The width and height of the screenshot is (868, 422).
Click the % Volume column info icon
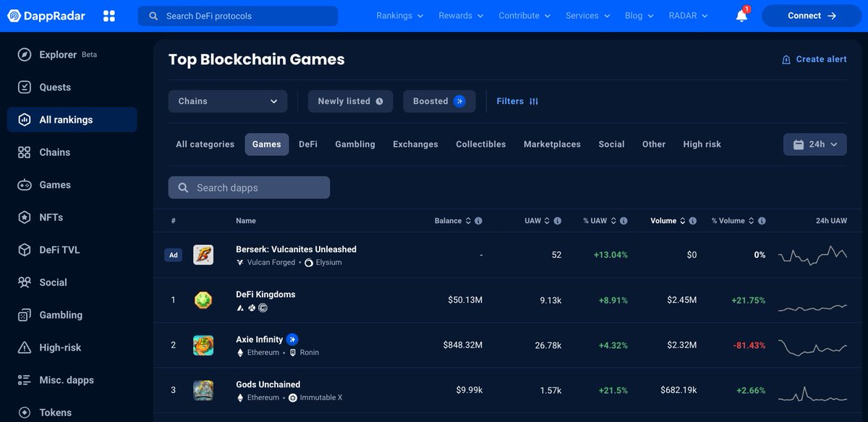tap(762, 221)
